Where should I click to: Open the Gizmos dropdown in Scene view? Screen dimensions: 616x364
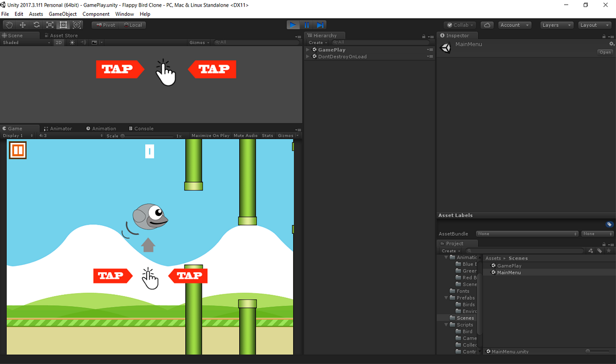199,42
